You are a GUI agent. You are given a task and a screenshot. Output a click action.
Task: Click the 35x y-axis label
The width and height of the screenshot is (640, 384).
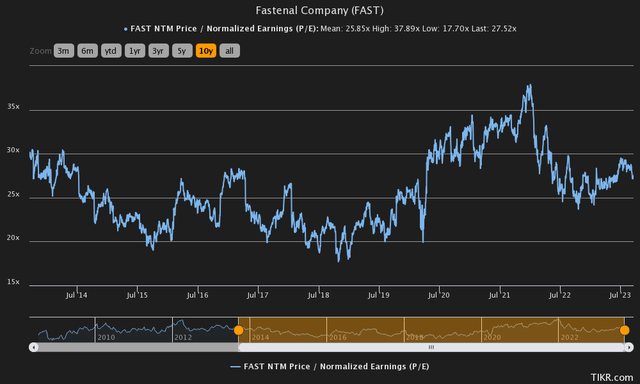(x=13, y=107)
